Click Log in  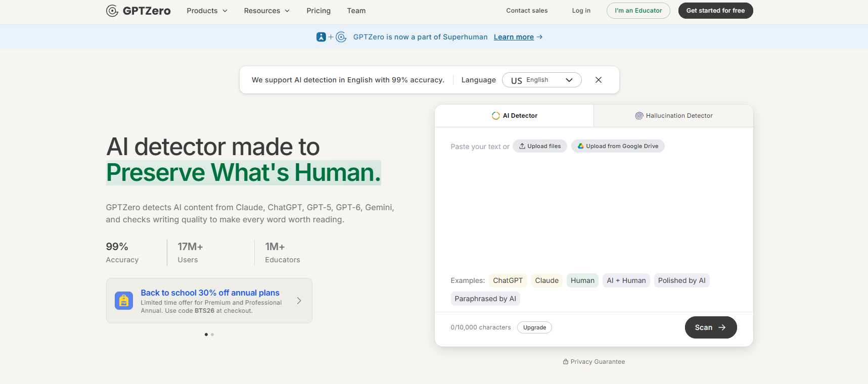pos(581,11)
